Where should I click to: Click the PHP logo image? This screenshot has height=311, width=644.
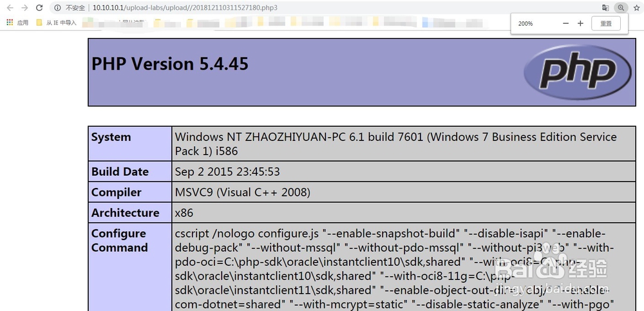578,72
